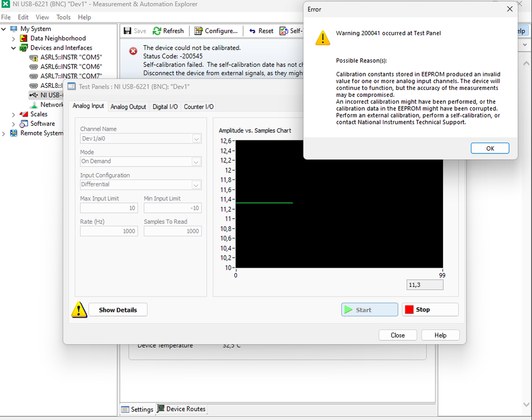Open the Help menu
This screenshot has width=532, height=420.
tap(84, 18)
